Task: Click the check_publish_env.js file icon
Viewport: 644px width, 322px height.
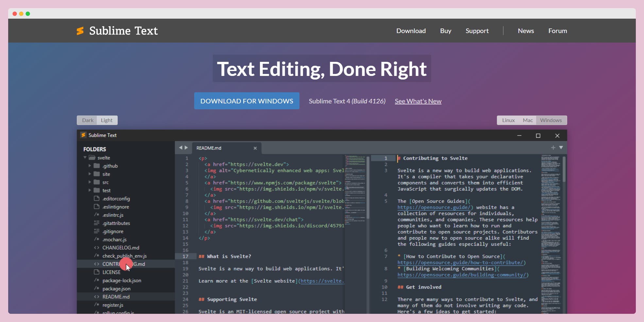Action: 96,256
